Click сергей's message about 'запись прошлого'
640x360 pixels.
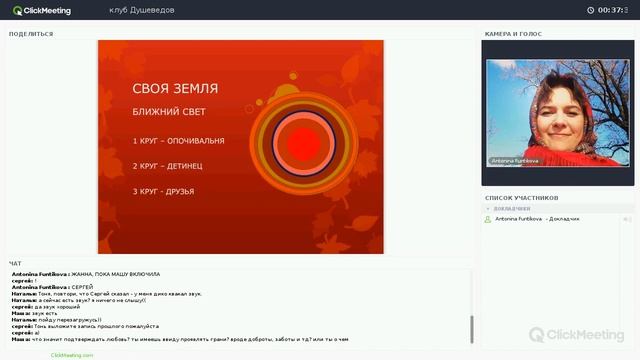96,327
